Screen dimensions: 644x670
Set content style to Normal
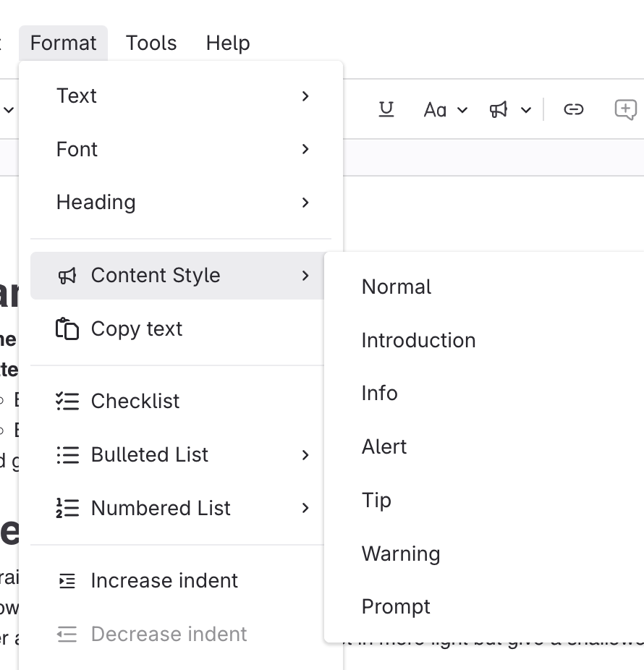(397, 287)
